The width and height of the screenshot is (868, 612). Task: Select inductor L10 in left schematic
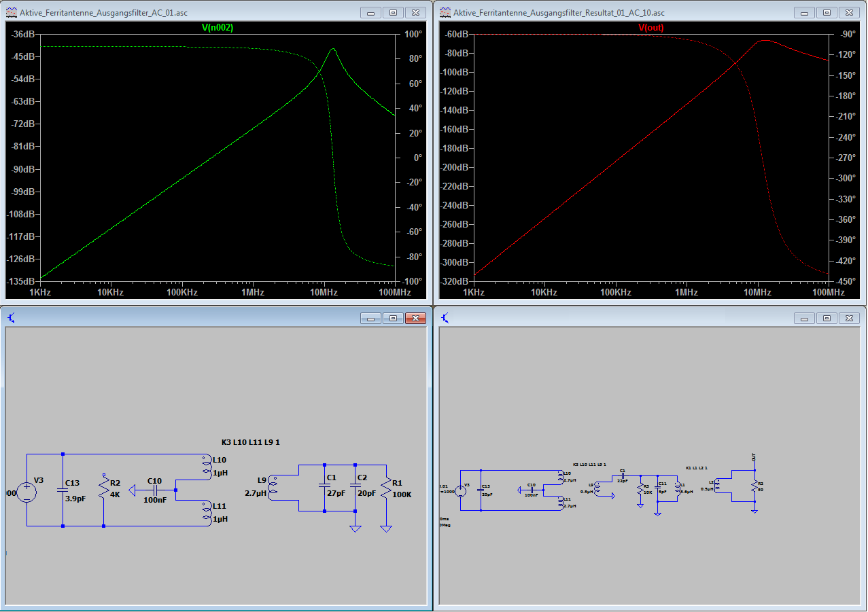(x=207, y=467)
